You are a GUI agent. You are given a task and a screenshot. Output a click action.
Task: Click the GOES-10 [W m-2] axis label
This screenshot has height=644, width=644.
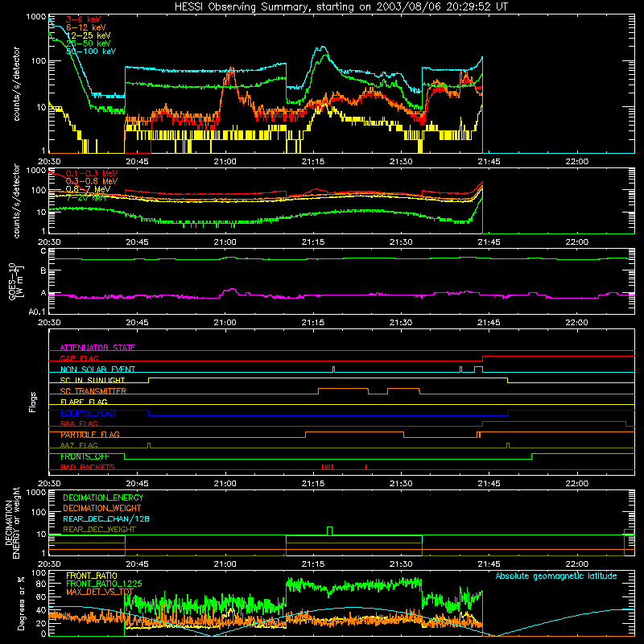(16, 281)
